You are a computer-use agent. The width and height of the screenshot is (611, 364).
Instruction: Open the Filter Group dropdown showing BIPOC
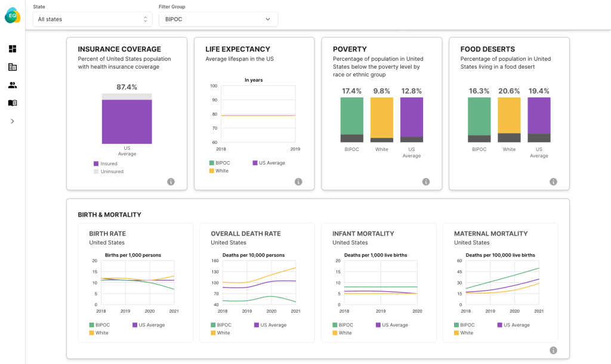(x=218, y=19)
